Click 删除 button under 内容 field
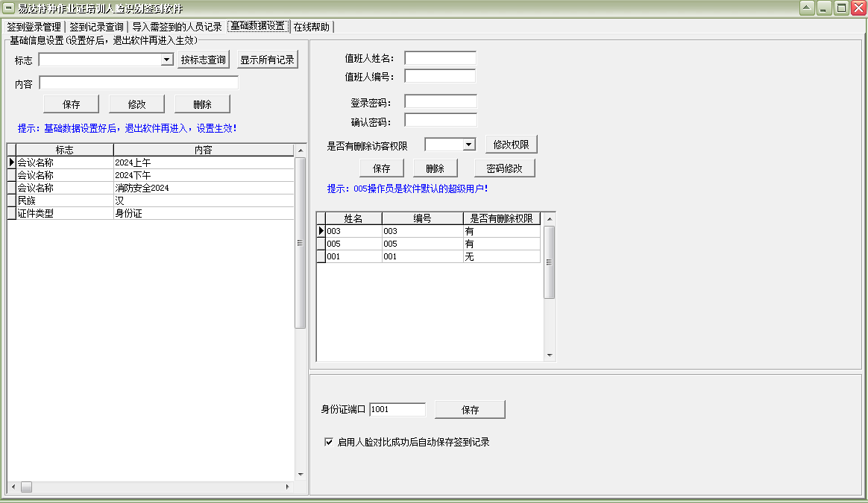The width and height of the screenshot is (868, 503). pyautogui.click(x=203, y=104)
